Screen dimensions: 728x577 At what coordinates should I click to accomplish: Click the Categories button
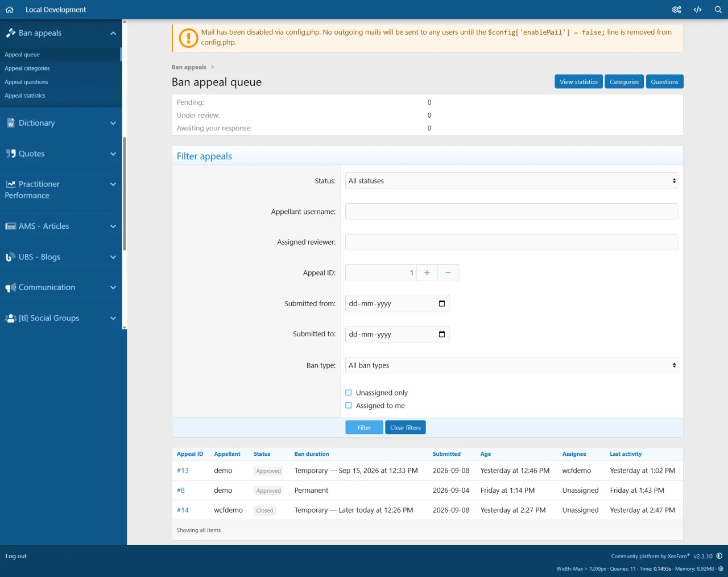(624, 82)
